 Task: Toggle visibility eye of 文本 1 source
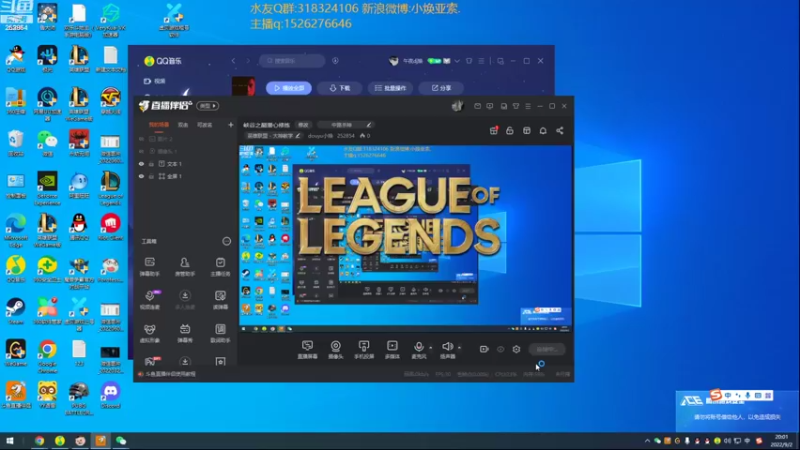pyautogui.click(x=141, y=164)
